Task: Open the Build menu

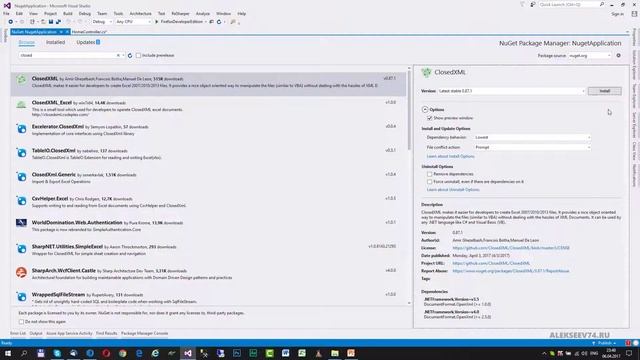Action: 68,13
